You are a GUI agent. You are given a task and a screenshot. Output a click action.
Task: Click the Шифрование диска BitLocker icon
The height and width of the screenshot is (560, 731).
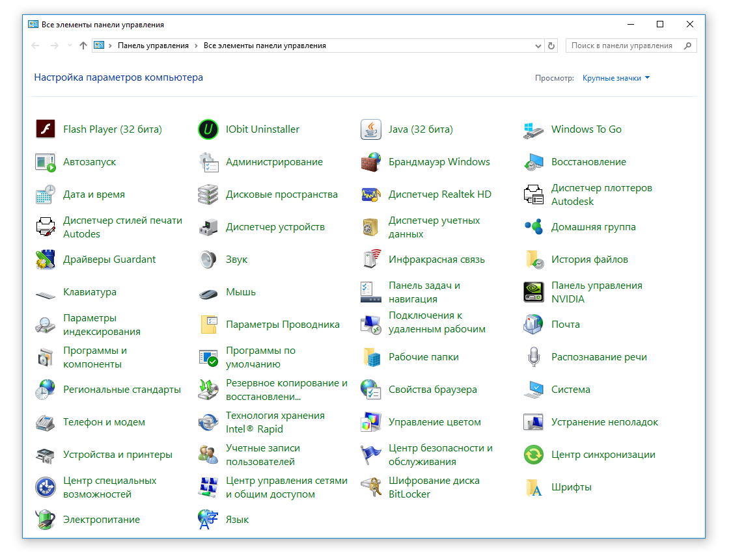click(x=371, y=487)
